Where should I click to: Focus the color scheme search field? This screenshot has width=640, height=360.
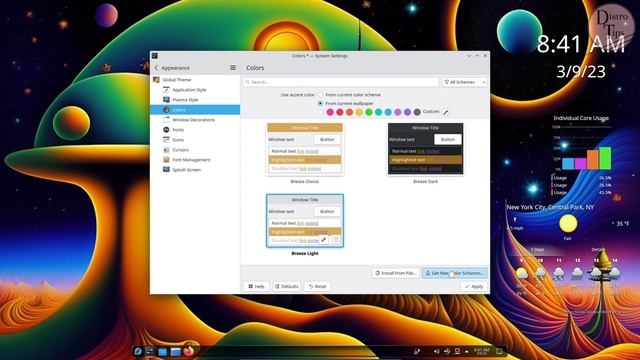click(x=341, y=82)
